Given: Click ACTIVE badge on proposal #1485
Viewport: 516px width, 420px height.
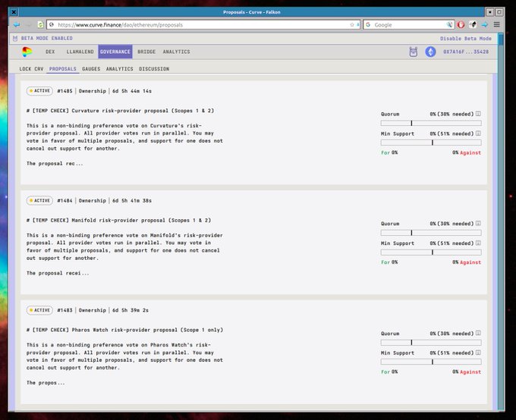Looking at the screenshot, I should click(39, 91).
